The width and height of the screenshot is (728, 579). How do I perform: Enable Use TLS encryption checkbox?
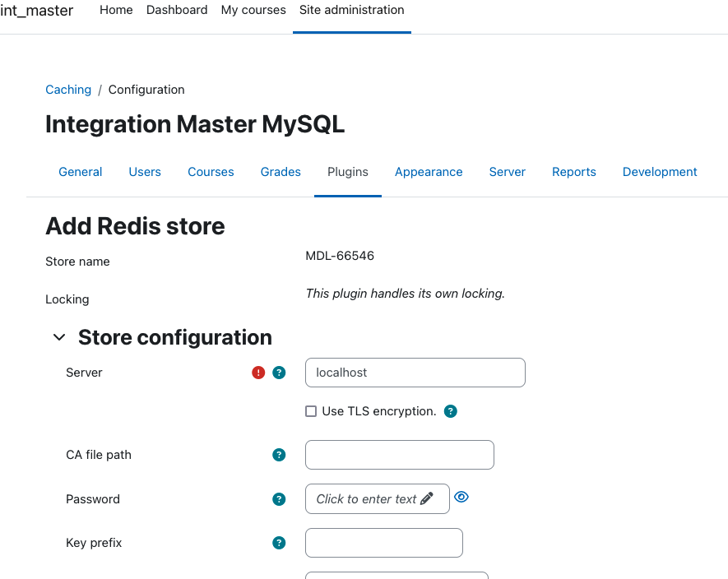tap(311, 411)
